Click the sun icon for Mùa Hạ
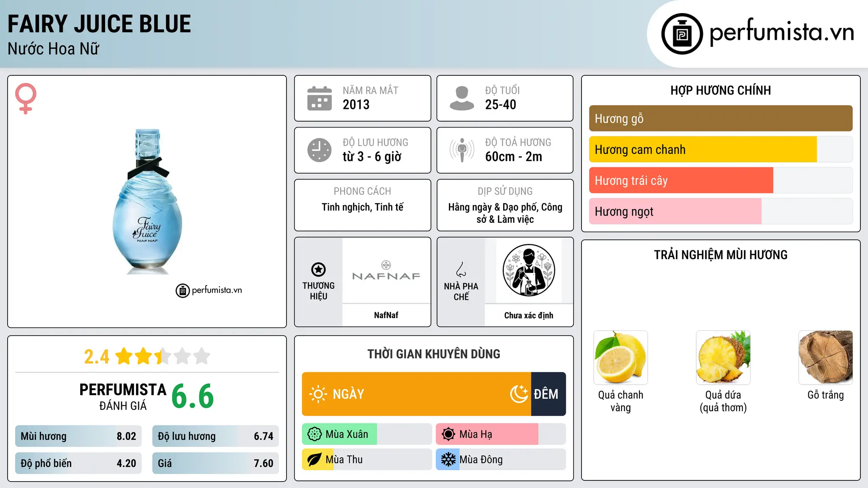The height and width of the screenshot is (488, 868). (448, 434)
